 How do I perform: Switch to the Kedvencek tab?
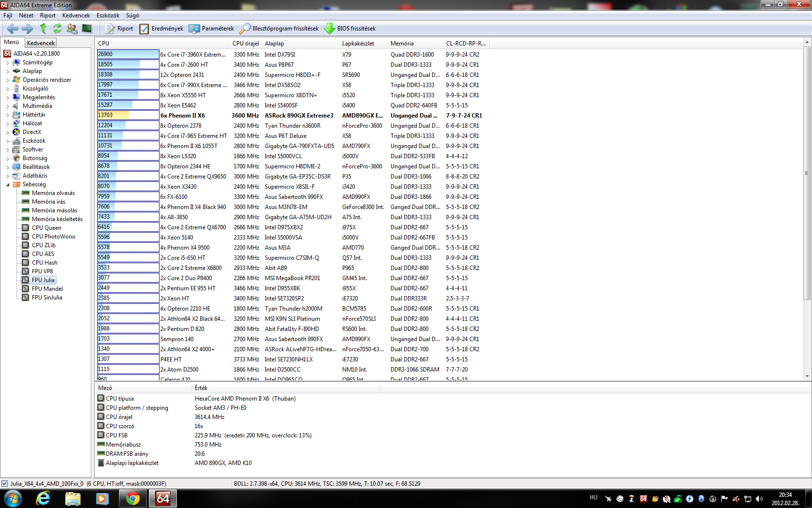[41, 43]
